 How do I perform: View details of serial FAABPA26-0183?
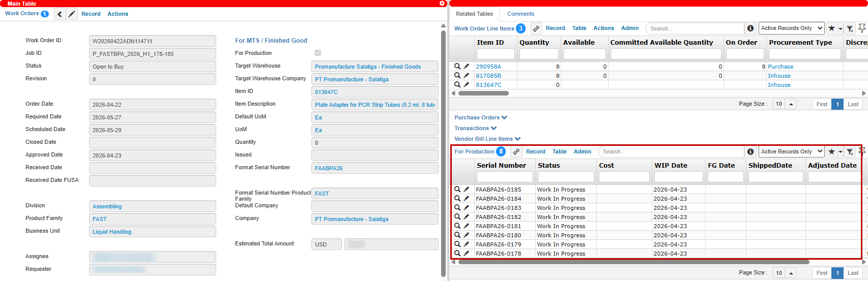457,208
